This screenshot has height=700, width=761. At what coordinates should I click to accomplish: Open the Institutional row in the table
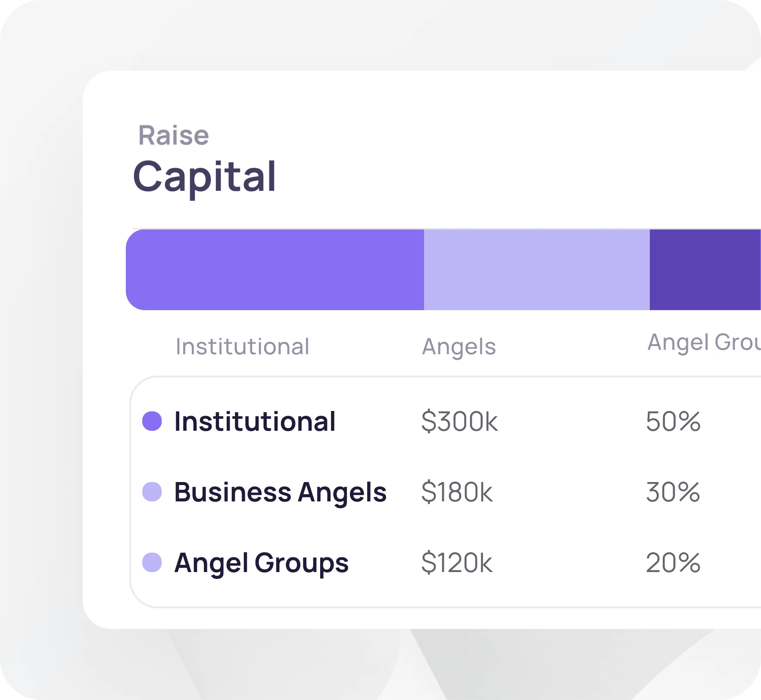446,421
